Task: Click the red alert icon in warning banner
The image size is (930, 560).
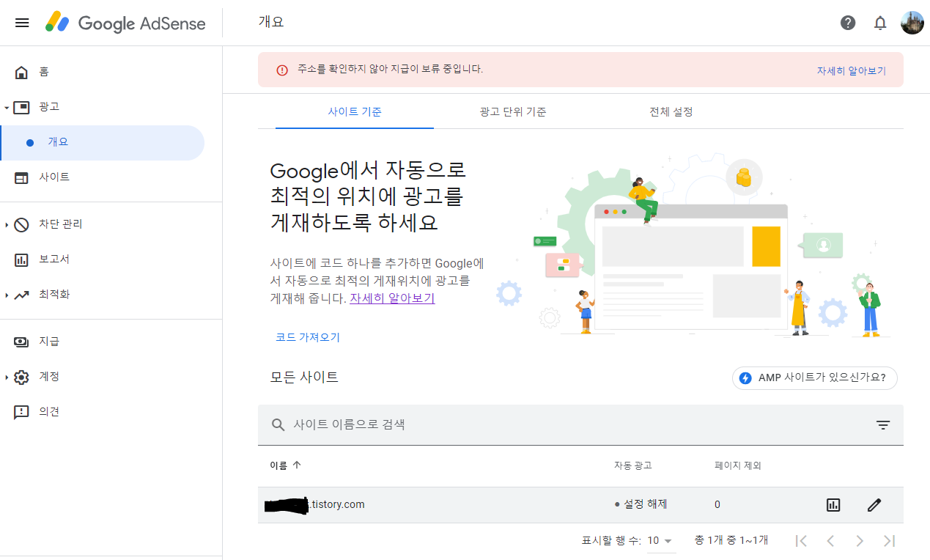Action: click(282, 70)
